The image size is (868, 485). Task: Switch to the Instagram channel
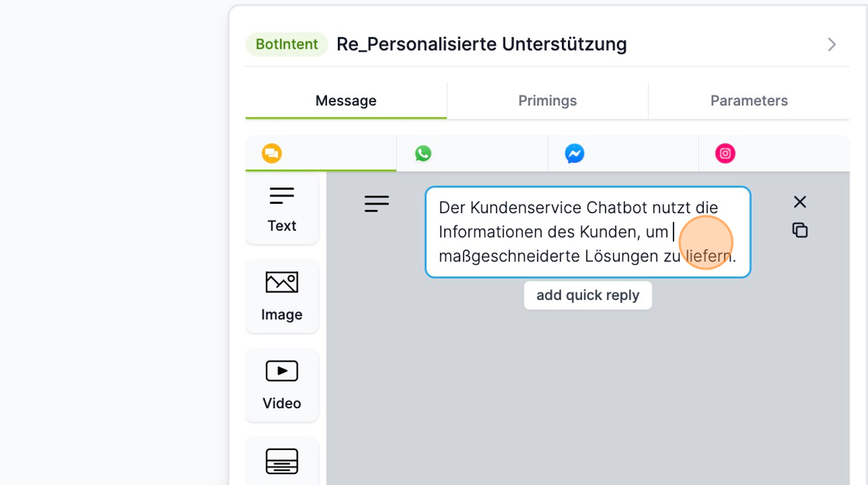tap(725, 153)
